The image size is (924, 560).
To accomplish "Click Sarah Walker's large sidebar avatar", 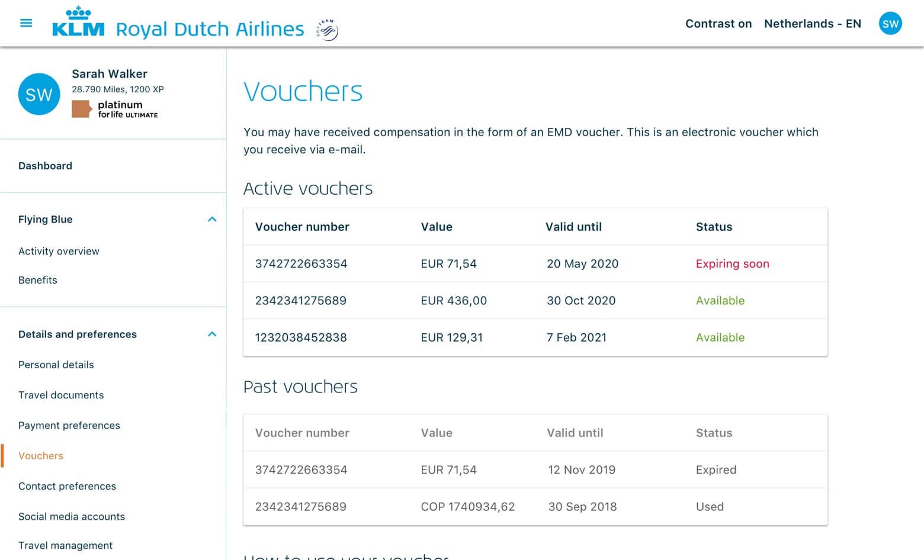I will (39, 94).
